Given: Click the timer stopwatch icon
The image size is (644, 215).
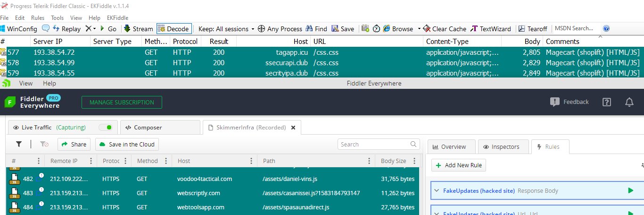Looking at the screenshot, I should (x=376, y=29).
